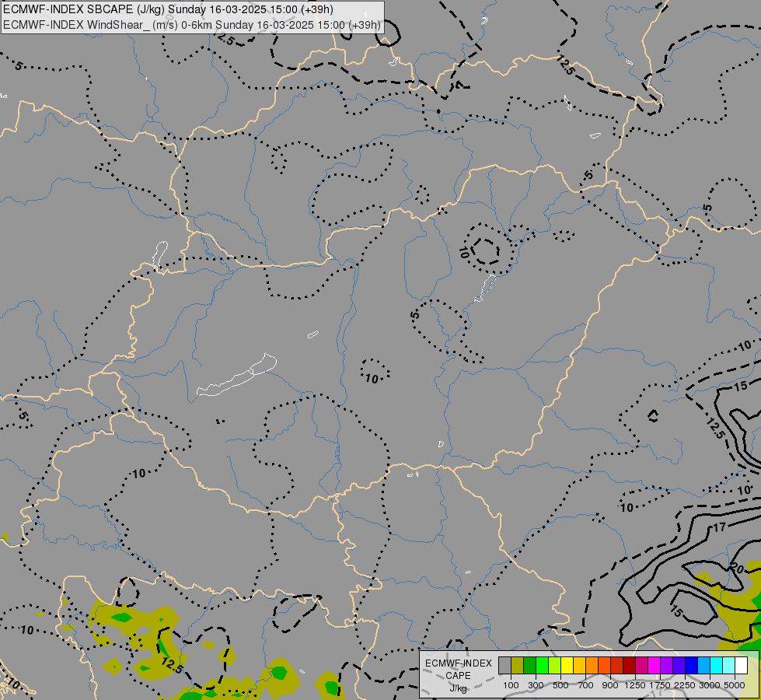
Task: Click the cyan legend swatch after 3000
Action: click(x=717, y=665)
